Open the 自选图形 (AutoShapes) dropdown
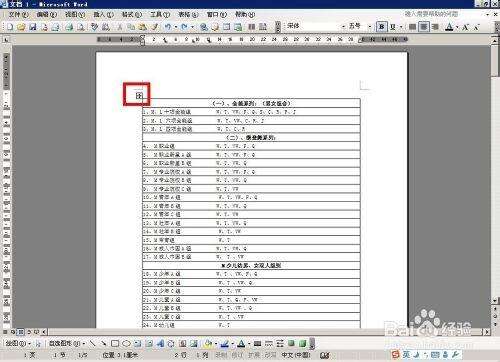 [67, 343]
